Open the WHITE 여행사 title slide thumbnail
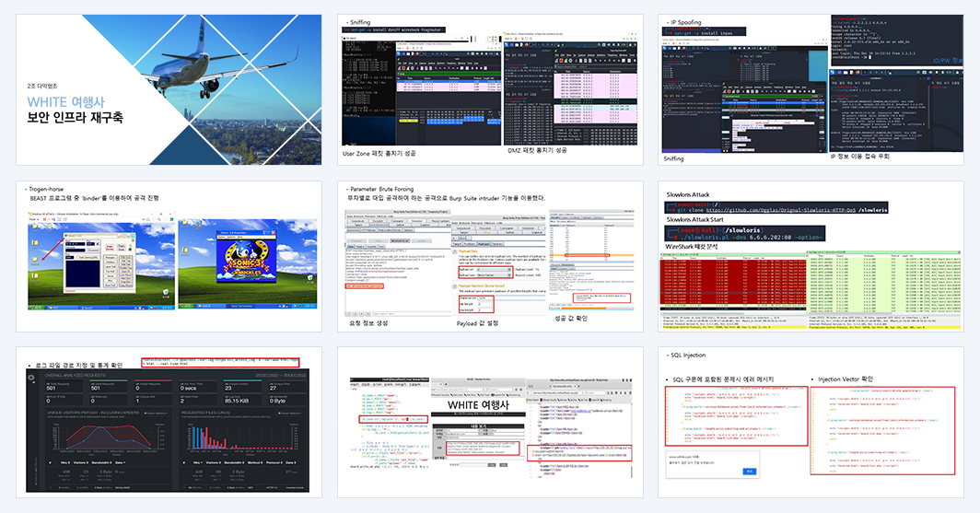 pos(169,90)
